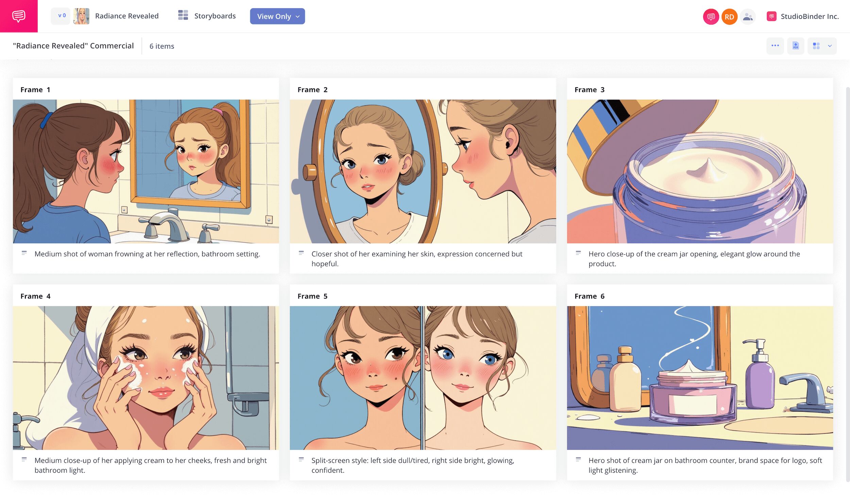Open the View Only dropdown
850x504 pixels.
click(x=277, y=16)
